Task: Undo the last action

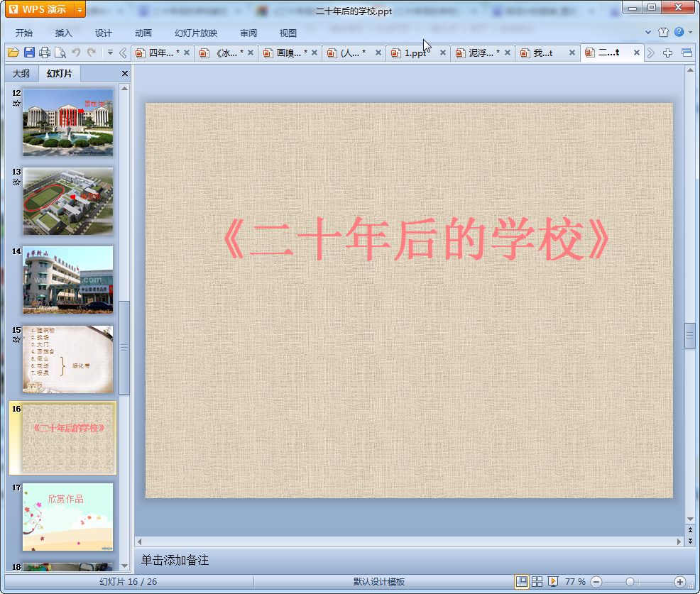Action: (76, 53)
